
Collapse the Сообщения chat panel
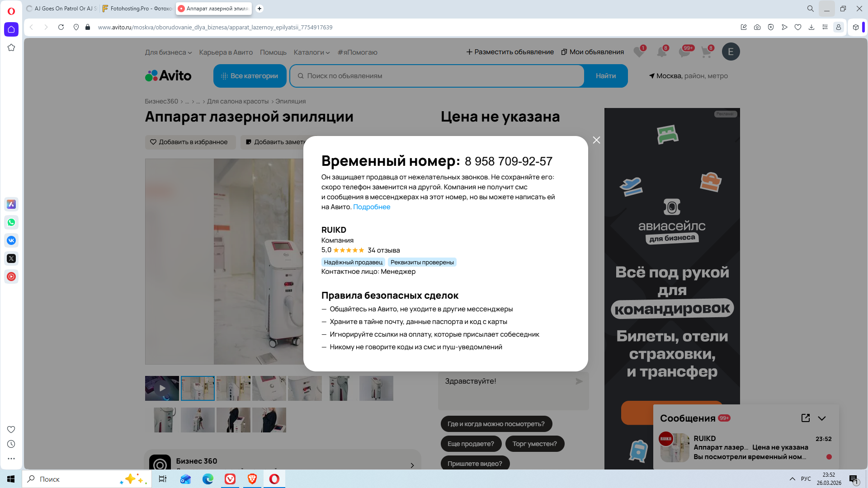(822, 418)
